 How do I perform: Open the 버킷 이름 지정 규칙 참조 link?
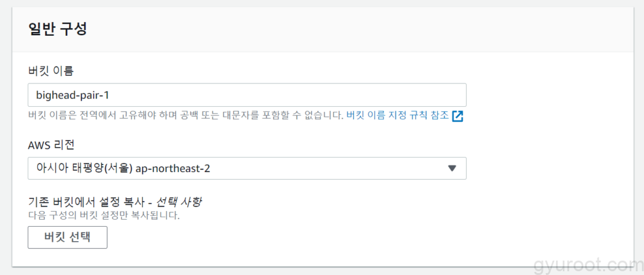click(x=397, y=116)
